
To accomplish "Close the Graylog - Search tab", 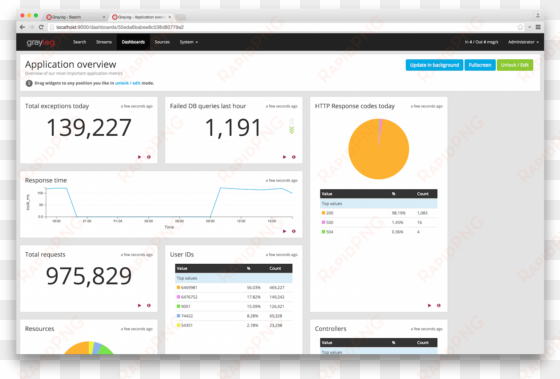I will point(104,17).
